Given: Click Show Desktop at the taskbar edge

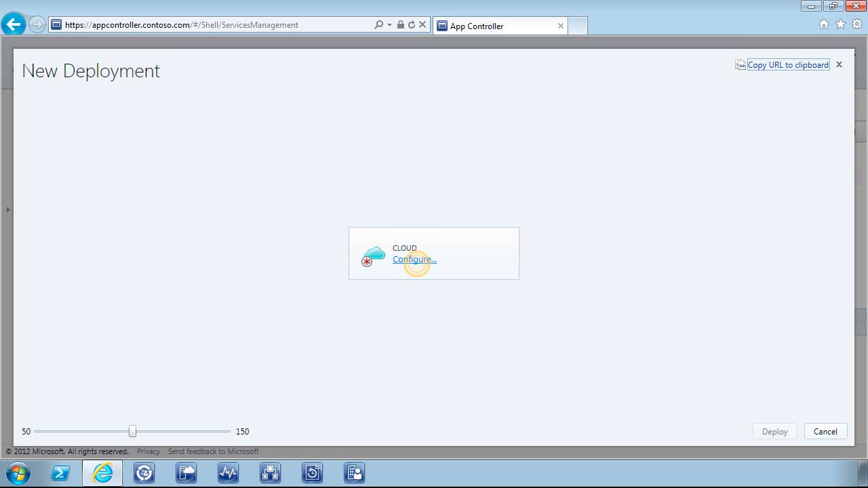Looking at the screenshot, I should point(863,473).
